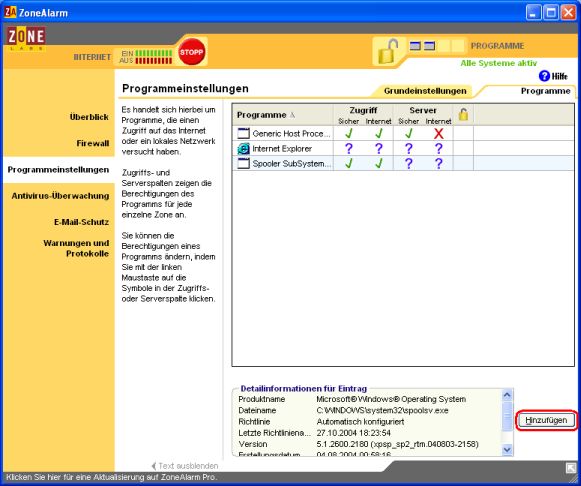Click the red STOPP button
The image size is (581, 486).
pos(191,52)
